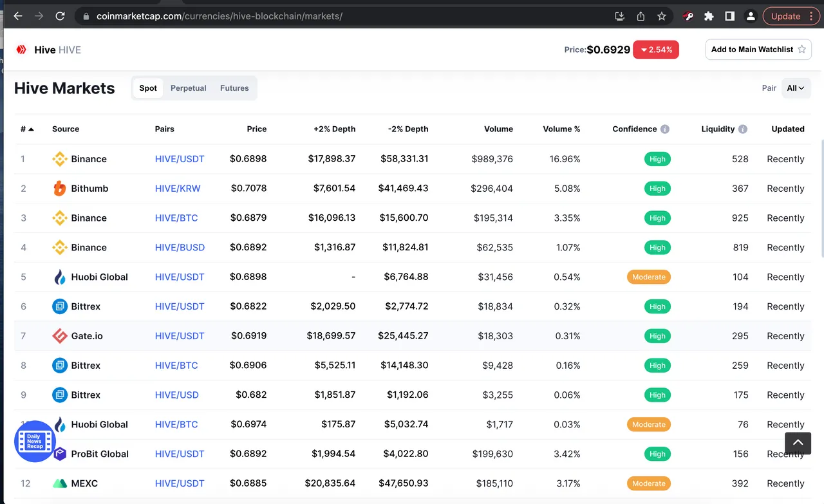Click the Huobi Global logo in row 5
Viewport: 824px width, 504px height.
click(x=59, y=277)
